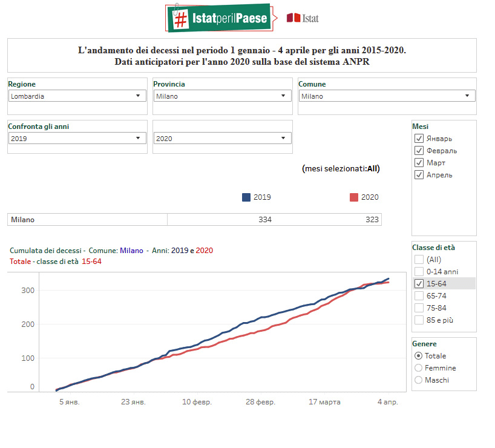Uncheck the Январь month checkbox

[x=419, y=139]
